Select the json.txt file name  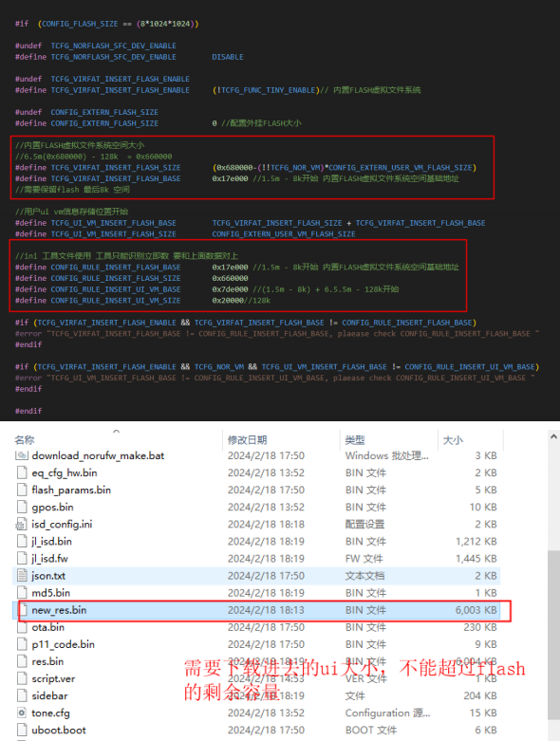pyautogui.click(x=48, y=576)
